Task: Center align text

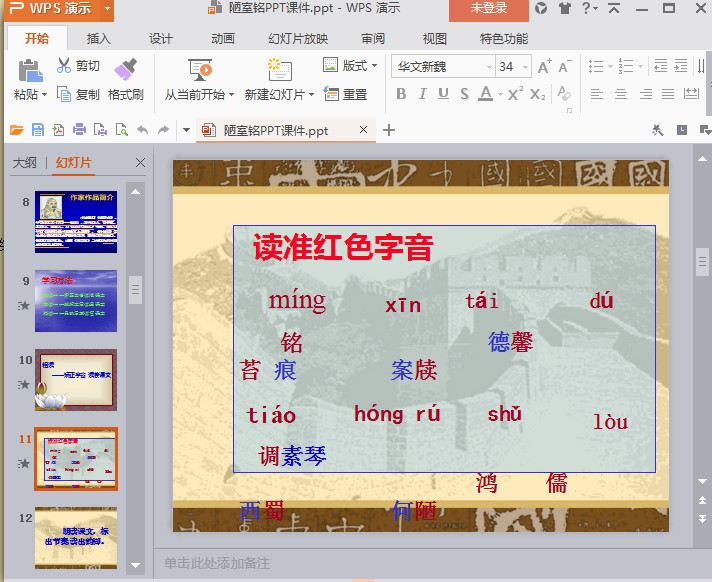Action: (x=621, y=94)
